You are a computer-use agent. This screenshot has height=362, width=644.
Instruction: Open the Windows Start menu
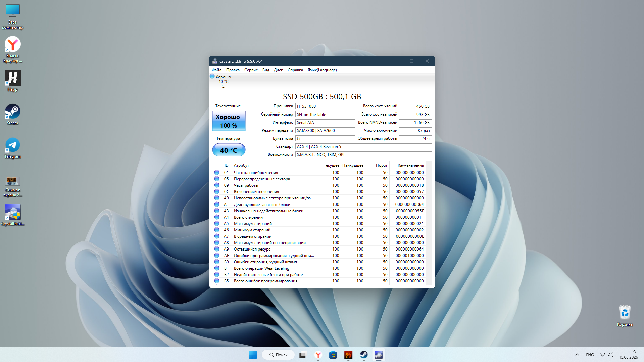(x=253, y=355)
